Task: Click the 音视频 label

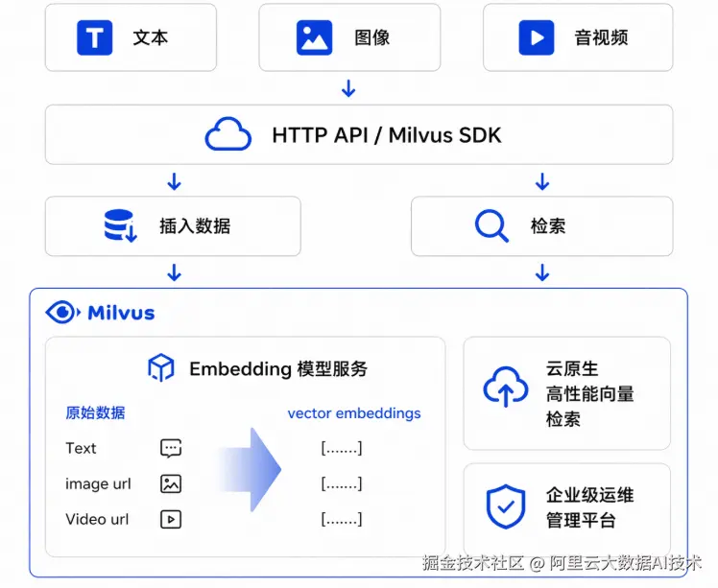Action: tap(601, 37)
